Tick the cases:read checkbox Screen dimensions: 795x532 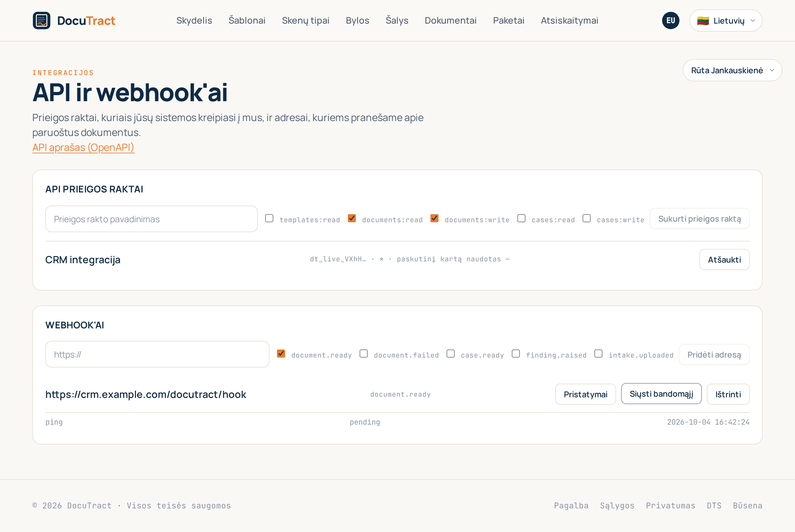[x=521, y=218]
